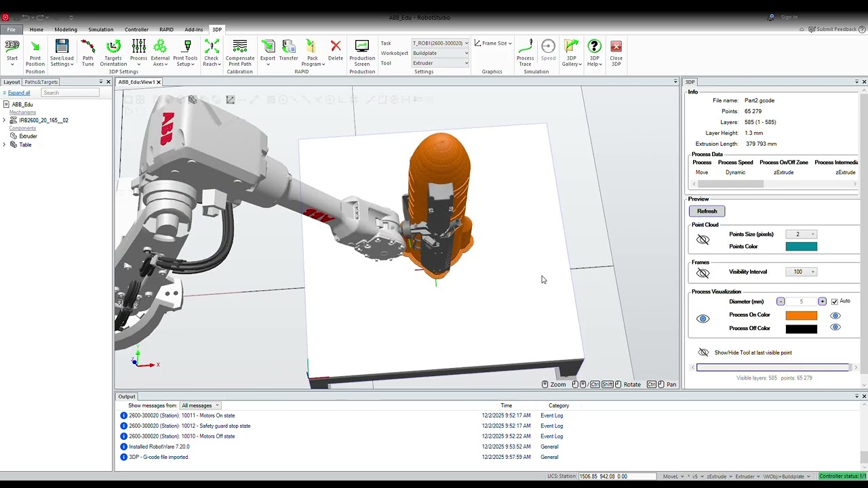This screenshot has height=488, width=868.
Task: Toggle Process Off Color visibility eye
Action: click(835, 328)
